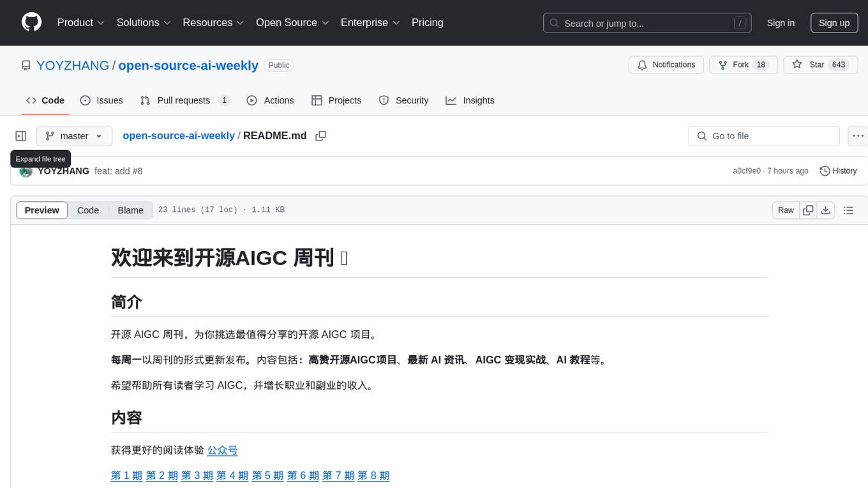Screen dimensions: 868x488
Task: Open the master branch dropdown
Action: [74, 136]
